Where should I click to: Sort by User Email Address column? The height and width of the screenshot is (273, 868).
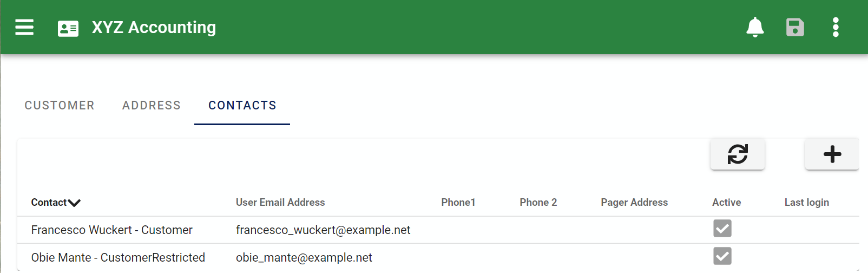[280, 202]
